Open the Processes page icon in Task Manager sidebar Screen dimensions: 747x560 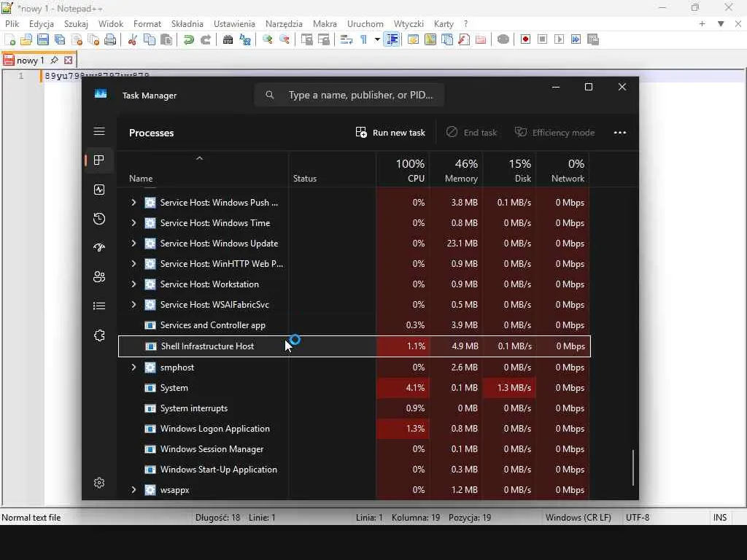[x=99, y=160]
